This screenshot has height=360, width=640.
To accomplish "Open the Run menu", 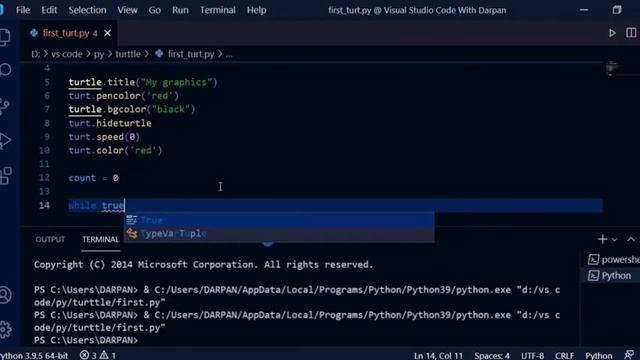I will (x=180, y=10).
